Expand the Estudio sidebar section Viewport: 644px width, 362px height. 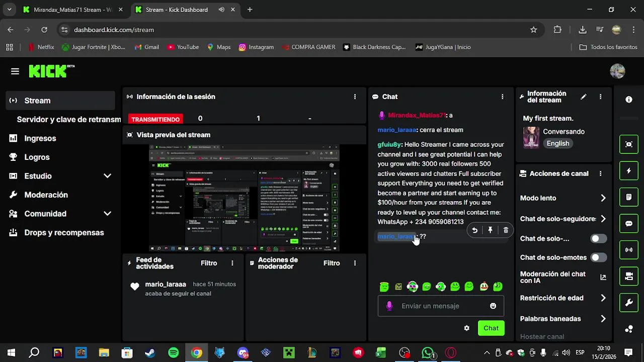click(107, 176)
